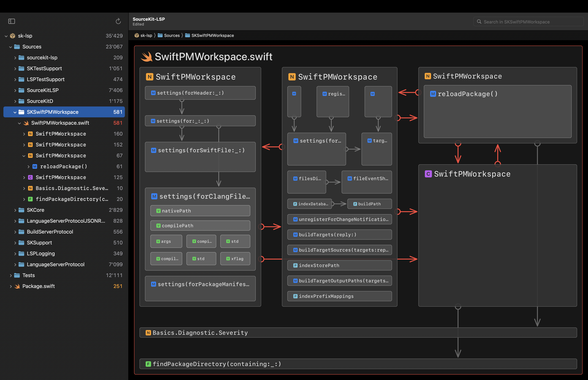
Task: Click the search field in SKSwiftPMWorkspace
Action: coord(528,22)
